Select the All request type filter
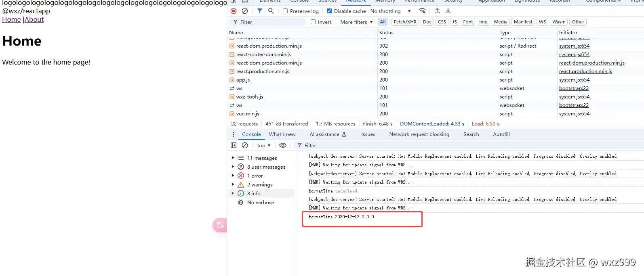This screenshot has width=644, height=276. tap(383, 22)
